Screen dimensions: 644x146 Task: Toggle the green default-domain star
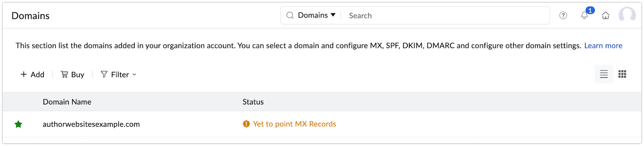pos(18,124)
